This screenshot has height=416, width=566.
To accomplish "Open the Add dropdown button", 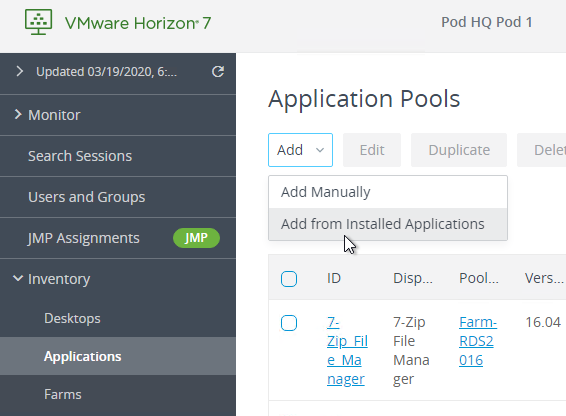I will (300, 150).
